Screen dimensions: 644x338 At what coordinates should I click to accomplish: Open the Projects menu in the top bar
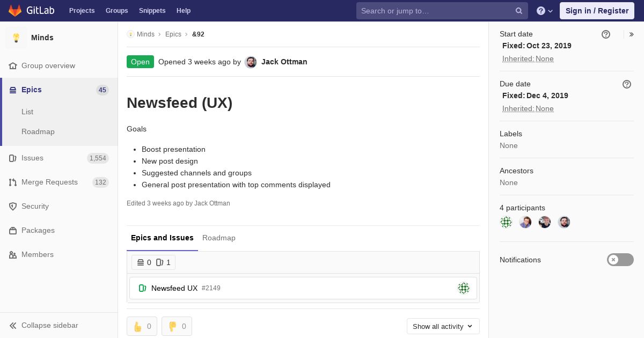click(x=82, y=11)
